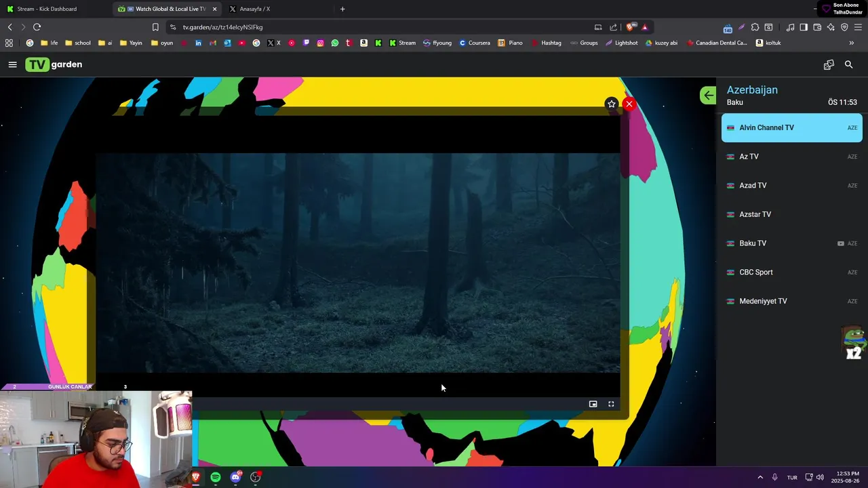Click the address bar URL
The image size is (868, 488).
point(222,27)
